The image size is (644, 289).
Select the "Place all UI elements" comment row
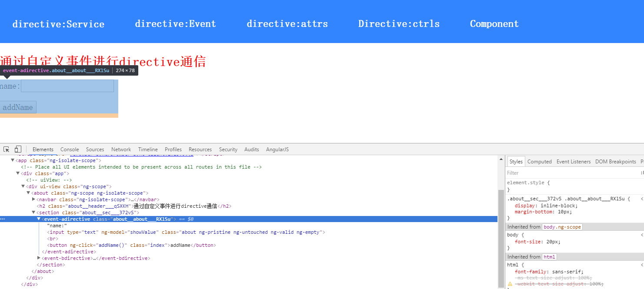point(141,167)
